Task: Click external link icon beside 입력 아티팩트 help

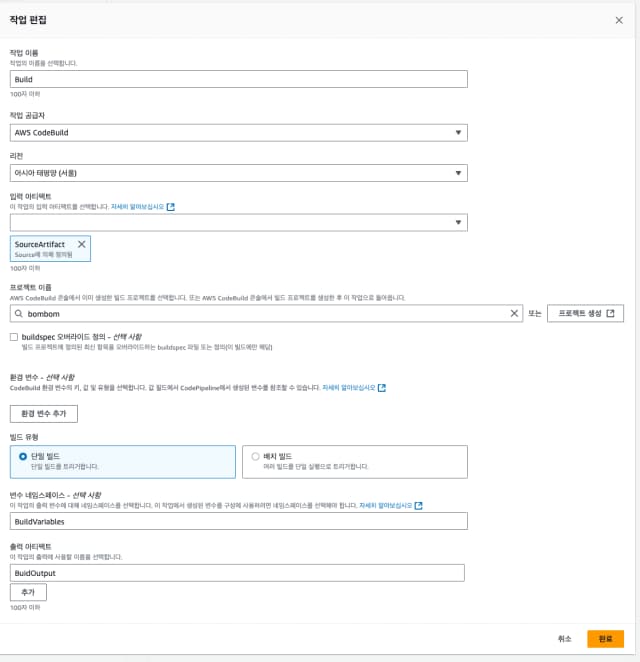Action: pos(171,206)
